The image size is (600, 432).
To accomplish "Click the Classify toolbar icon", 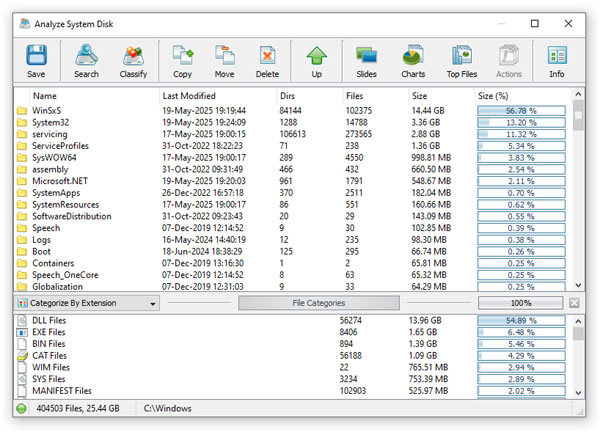I will point(134,61).
